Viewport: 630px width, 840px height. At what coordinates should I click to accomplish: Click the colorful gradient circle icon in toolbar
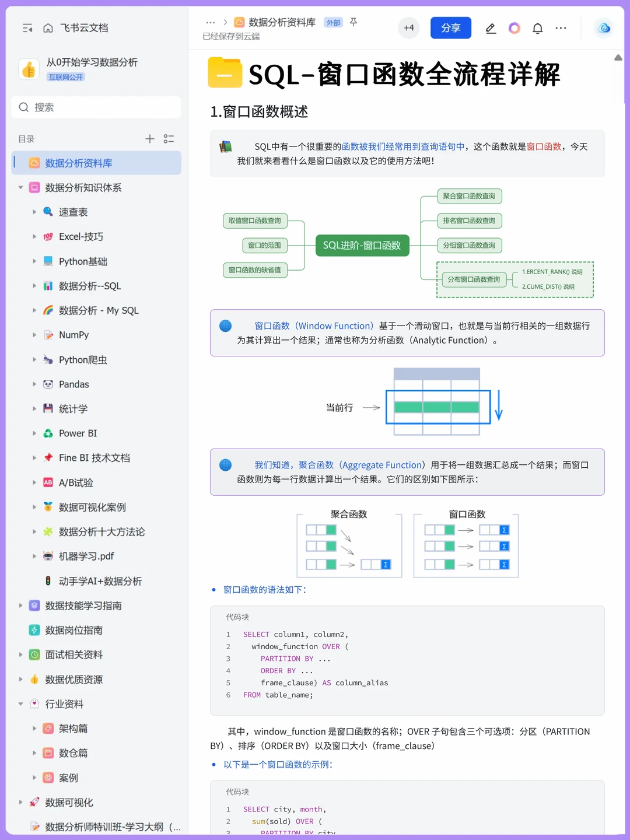coord(514,27)
